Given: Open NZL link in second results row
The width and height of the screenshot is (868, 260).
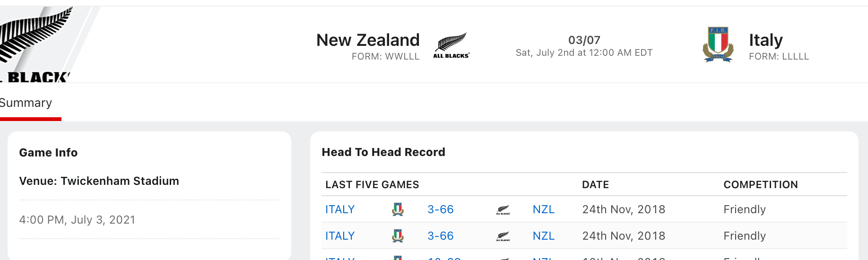Looking at the screenshot, I should tap(544, 236).
